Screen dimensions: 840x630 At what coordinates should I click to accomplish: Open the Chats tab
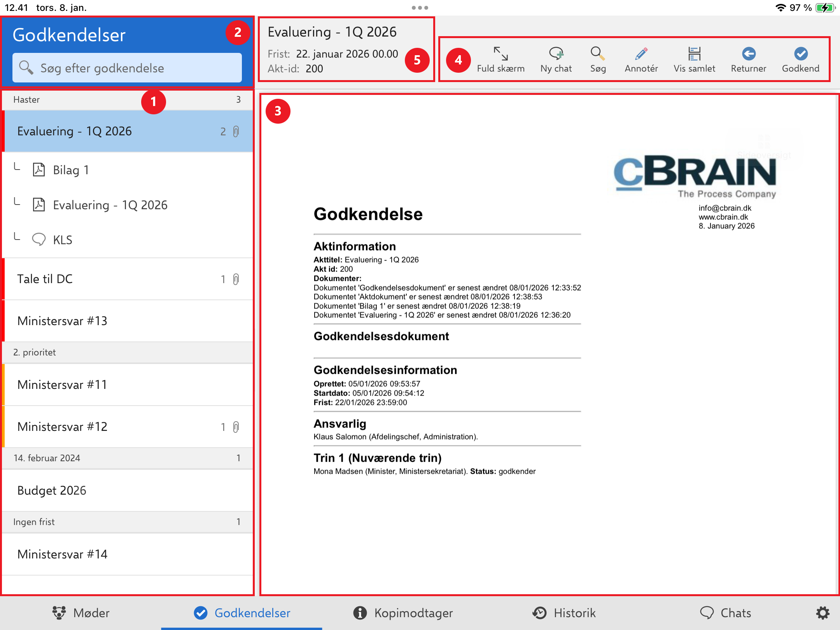click(x=725, y=613)
